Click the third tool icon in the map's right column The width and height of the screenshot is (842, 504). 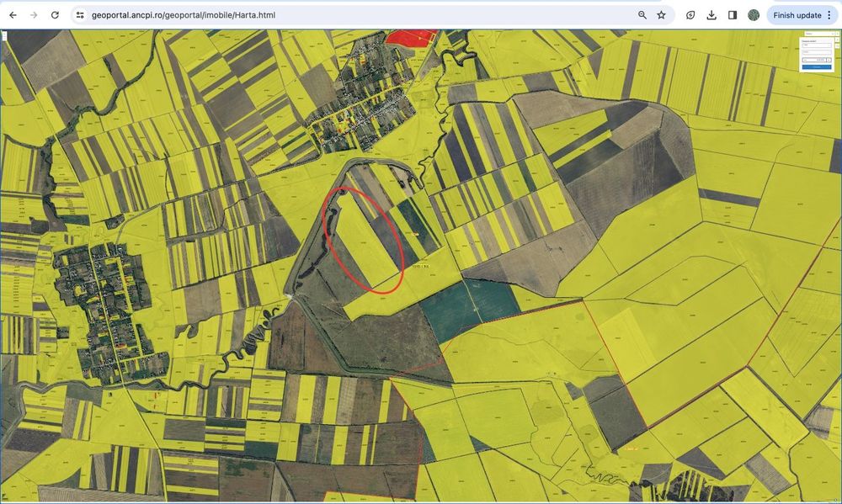838,46
